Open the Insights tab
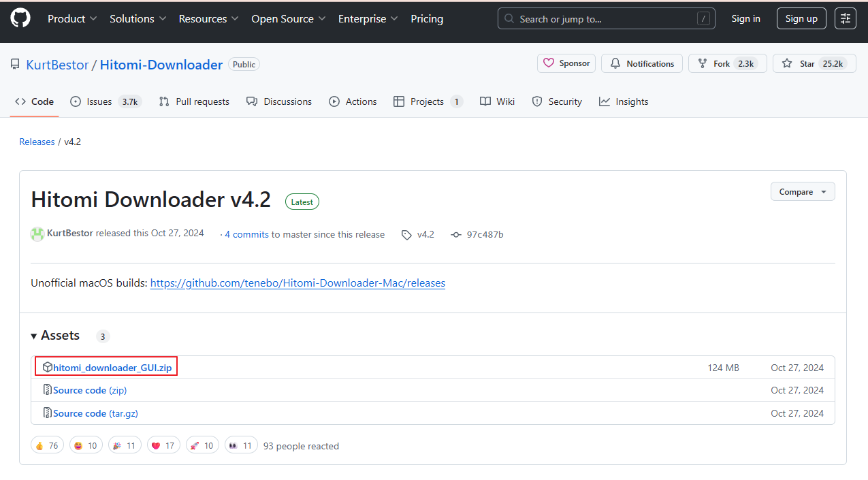 pyautogui.click(x=624, y=101)
